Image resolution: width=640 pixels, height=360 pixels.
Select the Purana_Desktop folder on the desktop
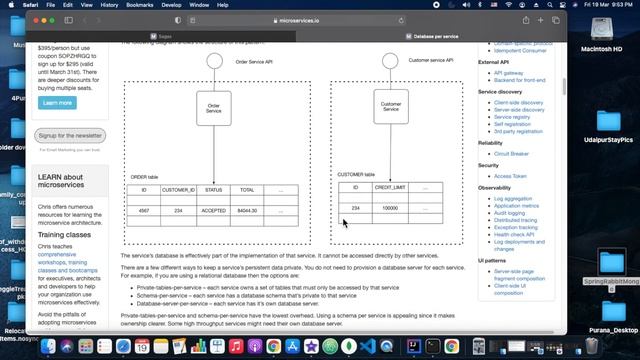tap(613, 317)
